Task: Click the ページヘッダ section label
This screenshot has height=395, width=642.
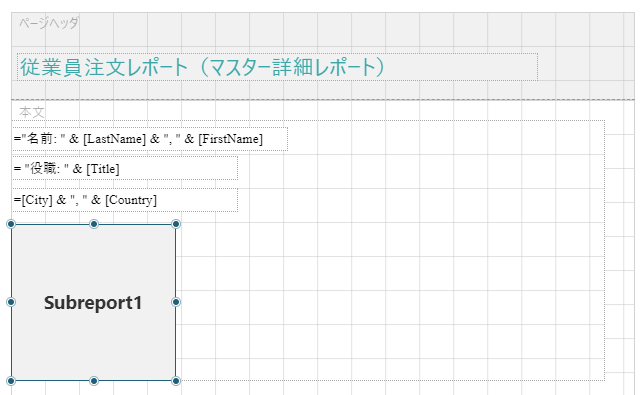Action: click(x=48, y=23)
